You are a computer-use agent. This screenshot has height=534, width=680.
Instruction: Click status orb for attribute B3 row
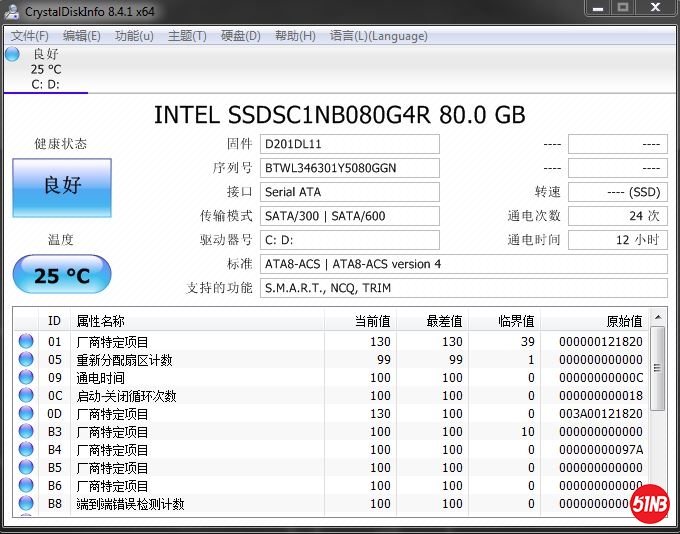[25, 432]
